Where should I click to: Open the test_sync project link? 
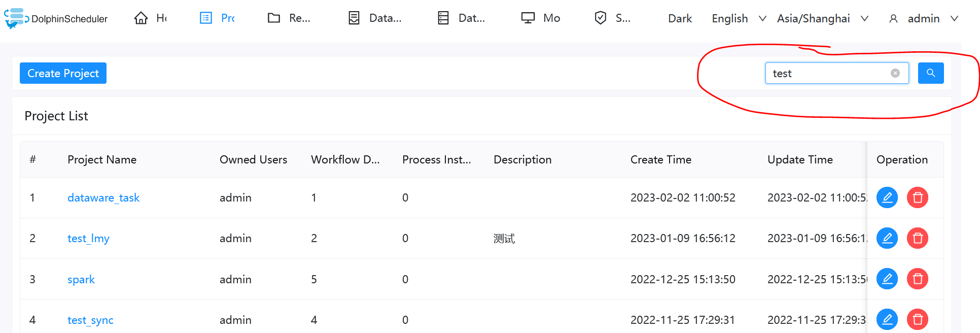90,320
